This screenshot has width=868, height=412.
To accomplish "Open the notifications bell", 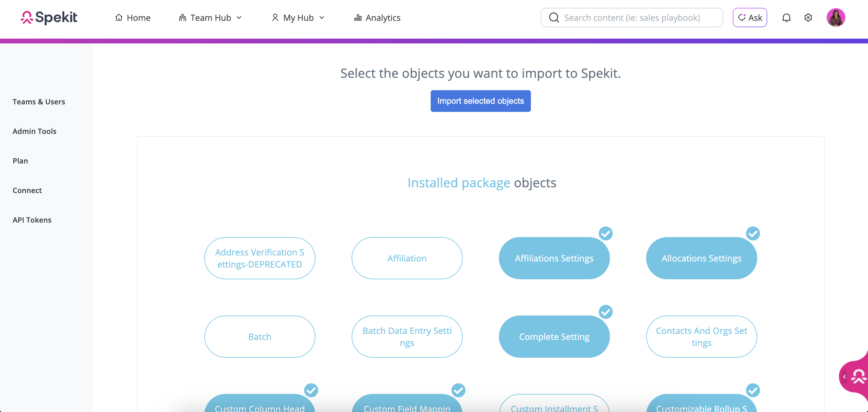I will [786, 17].
